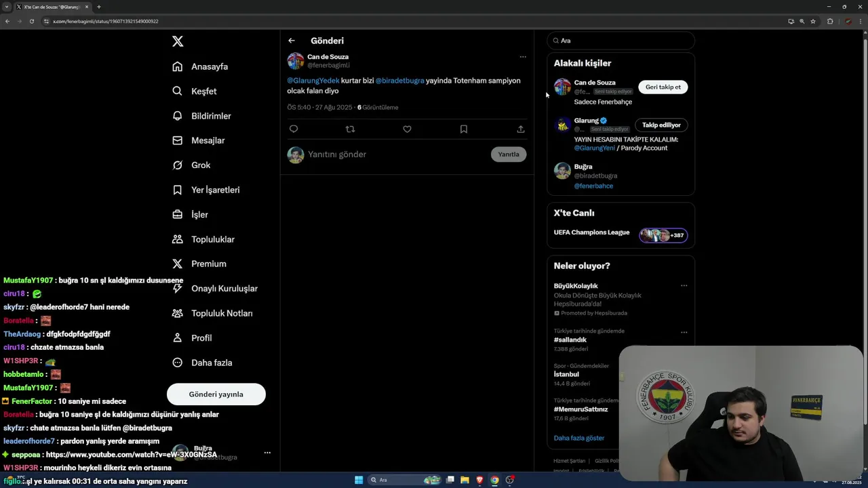Click the Yanıtla button

coord(509,155)
